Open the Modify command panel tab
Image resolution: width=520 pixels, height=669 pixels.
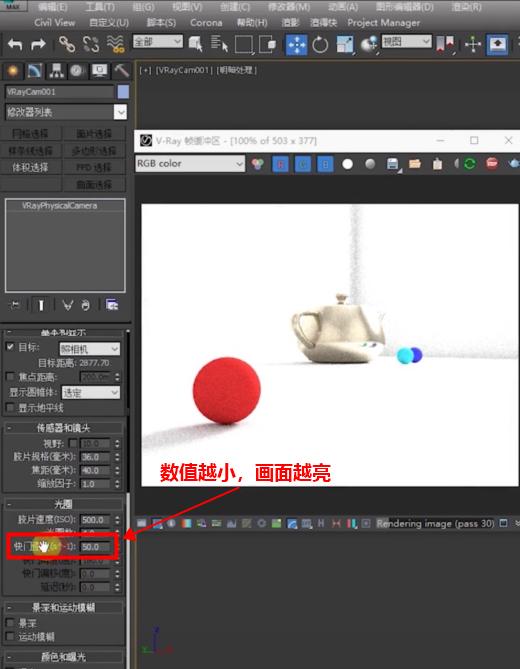pyautogui.click(x=34, y=71)
